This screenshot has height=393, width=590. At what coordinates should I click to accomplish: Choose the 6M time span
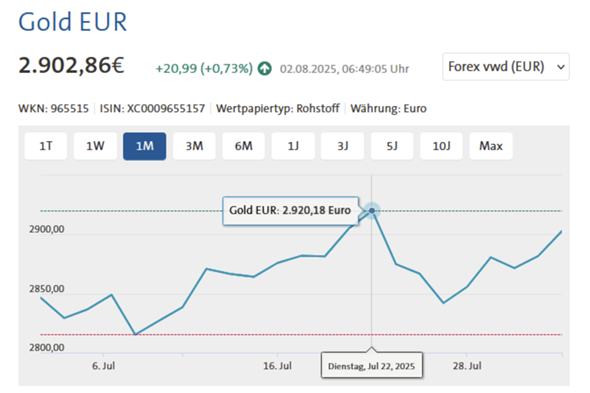coord(243,146)
